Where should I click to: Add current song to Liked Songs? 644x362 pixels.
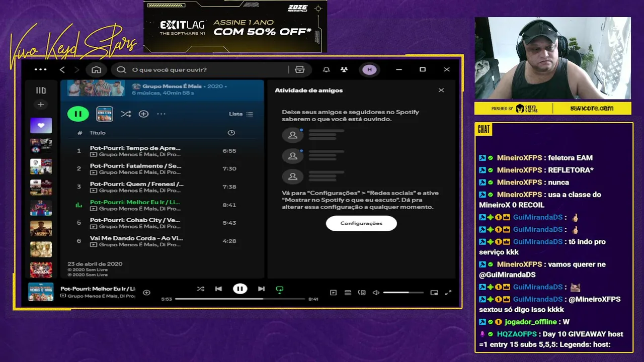(x=146, y=293)
